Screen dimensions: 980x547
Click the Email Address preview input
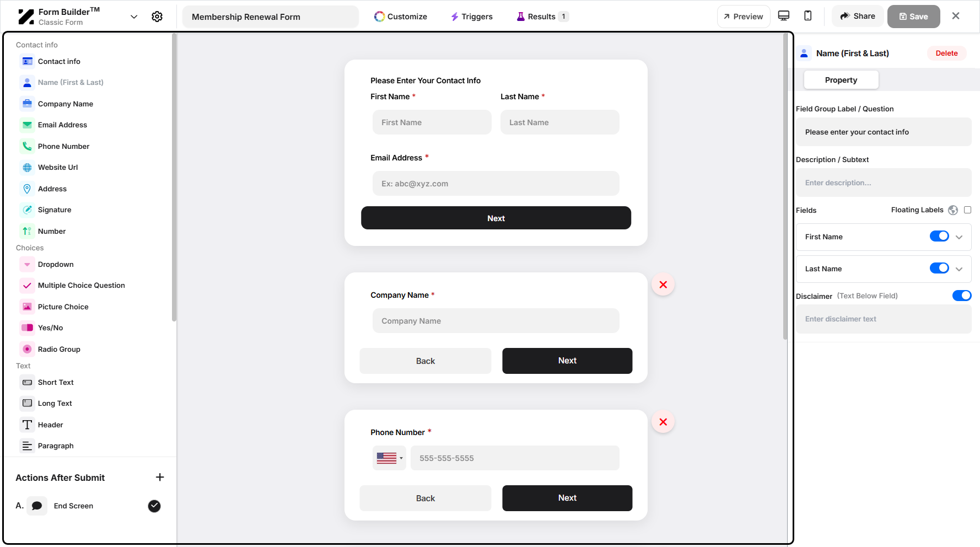496,183
